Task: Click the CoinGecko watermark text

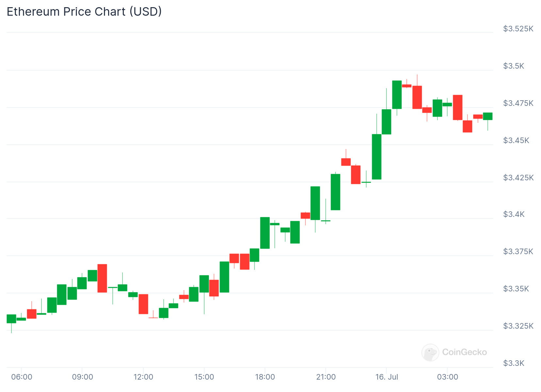Action: click(x=464, y=352)
